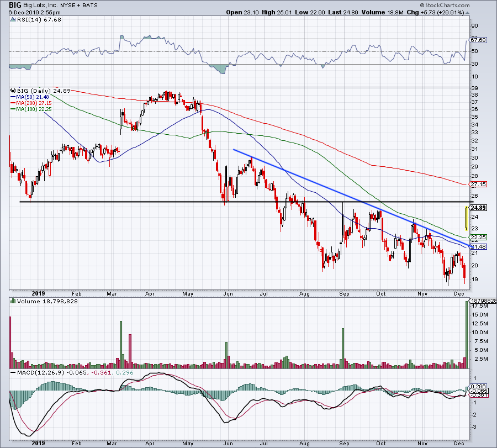The image size is (497, 448).
Task: Click the Open 23.10 value
Action: (242, 12)
